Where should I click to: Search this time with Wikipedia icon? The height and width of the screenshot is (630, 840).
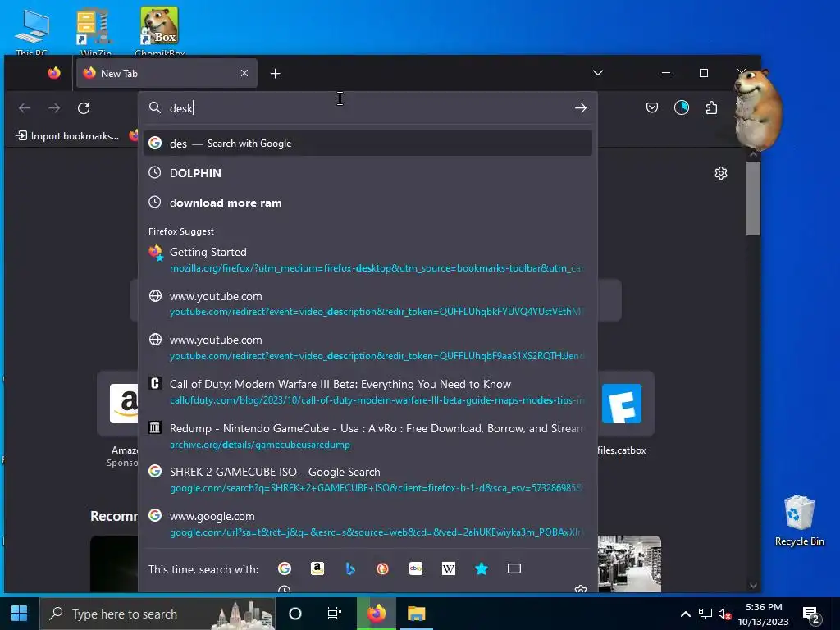pyautogui.click(x=449, y=569)
